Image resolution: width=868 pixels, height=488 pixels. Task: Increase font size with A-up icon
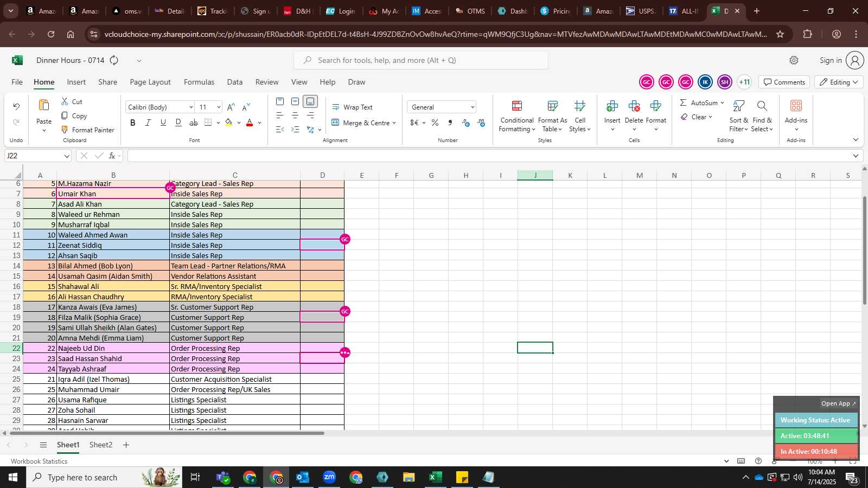click(231, 107)
